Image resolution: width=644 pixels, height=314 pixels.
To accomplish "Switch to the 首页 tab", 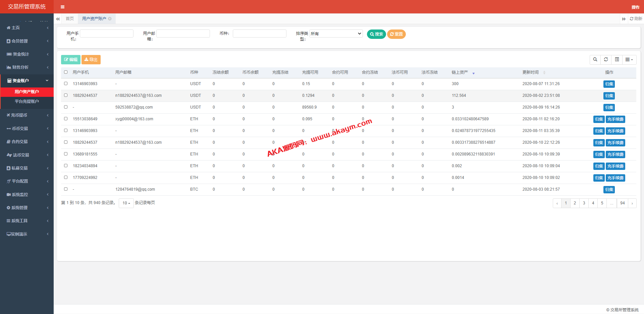I will pos(70,19).
